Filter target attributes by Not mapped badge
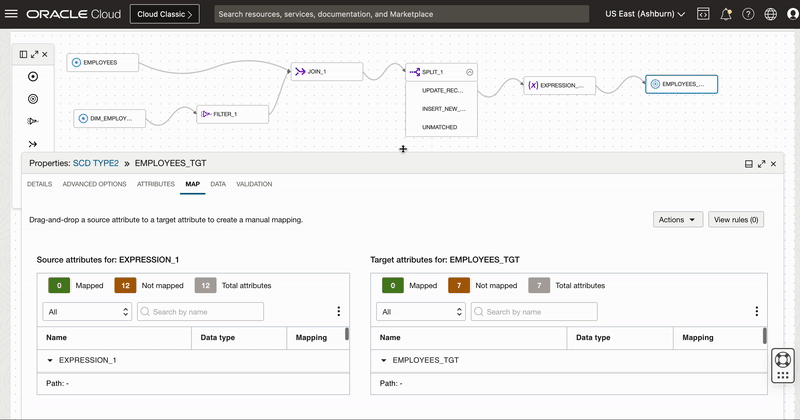The image size is (800, 420). tap(459, 285)
